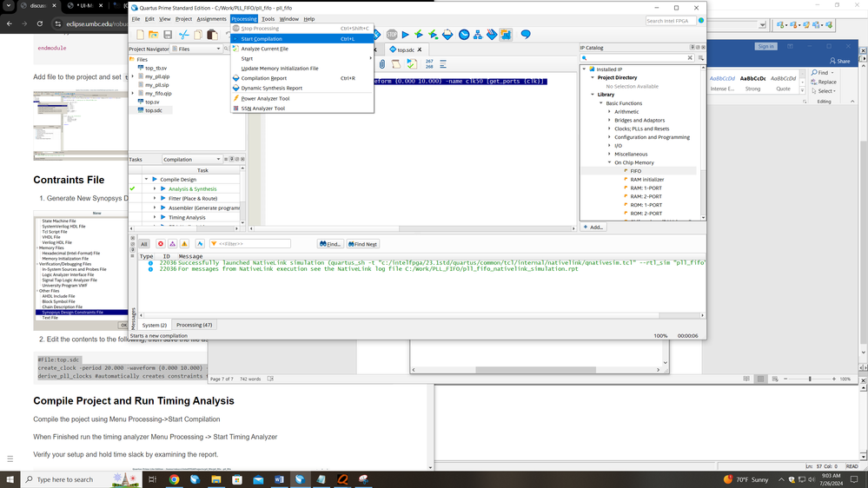Click the Open folder toolbar icon
This screenshot has width=868, height=488.
[x=152, y=35]
